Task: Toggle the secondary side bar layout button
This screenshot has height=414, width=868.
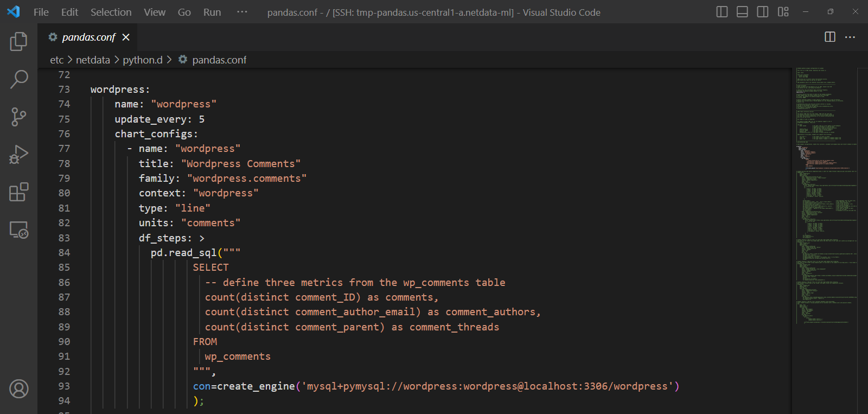Action: [x=762, y=12]
